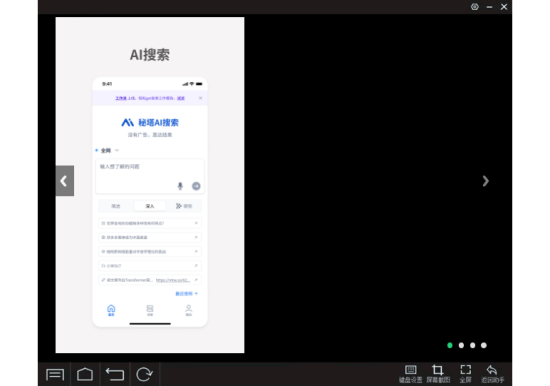Tap the profile tab icon in mockup
Image resolution: width=550 pixels, height=386 pixels.
click(x=188, y=310)
